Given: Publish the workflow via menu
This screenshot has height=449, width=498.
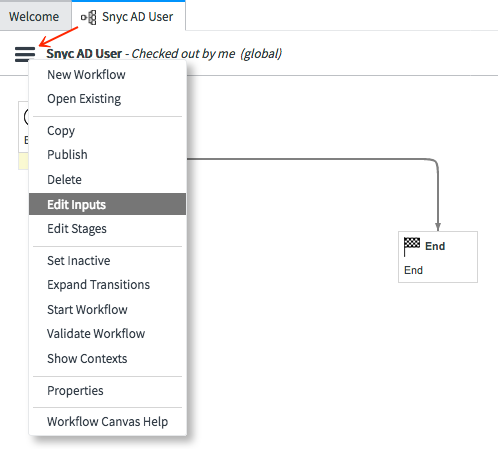Looking at the screenshot, I should (x=107, y=155).
